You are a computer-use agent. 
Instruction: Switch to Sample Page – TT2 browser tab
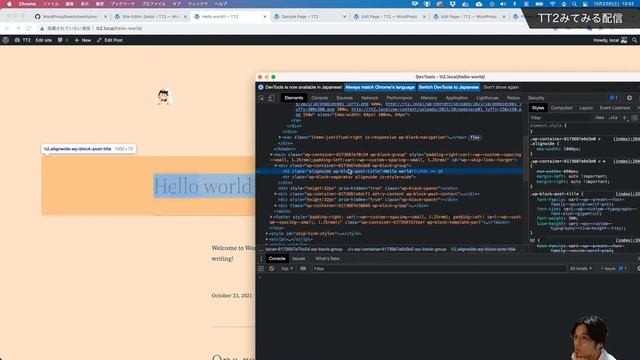click(x=309, y=17)
